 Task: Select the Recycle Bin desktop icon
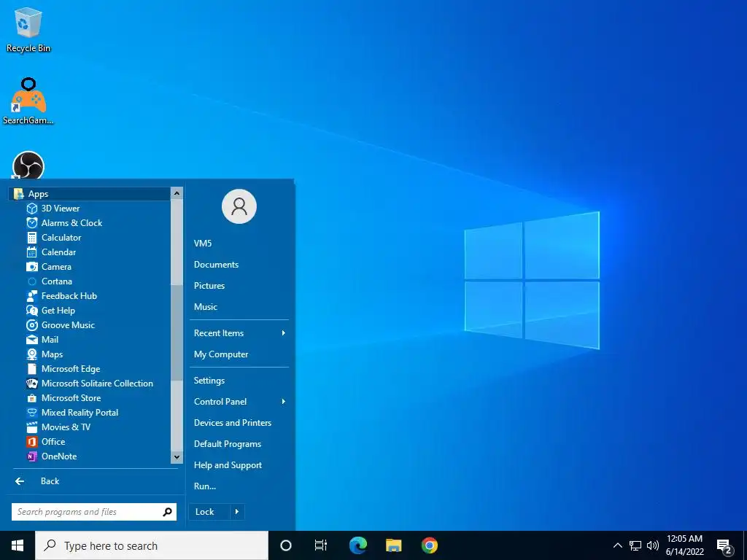28,30
